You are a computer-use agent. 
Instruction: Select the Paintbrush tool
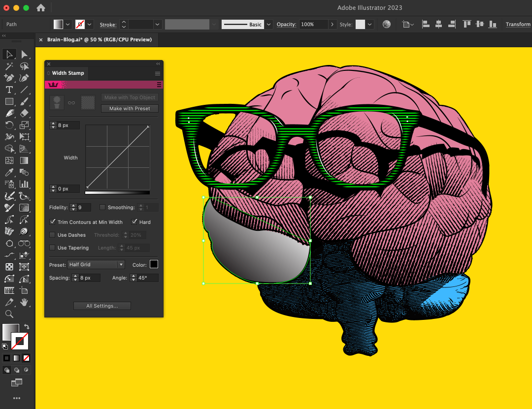point(24,101)
